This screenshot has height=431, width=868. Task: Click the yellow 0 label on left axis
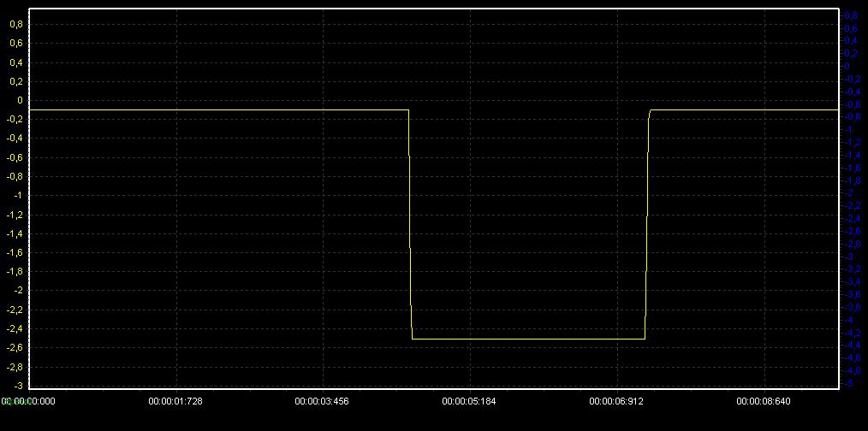pyautogui.click(x=18, y=100)
